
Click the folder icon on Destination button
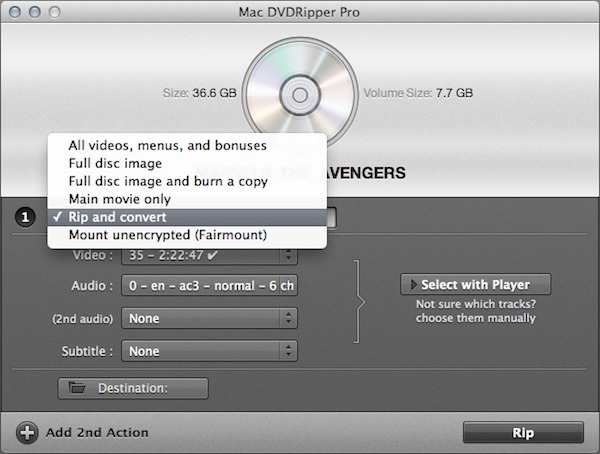[x=77, y=388]
